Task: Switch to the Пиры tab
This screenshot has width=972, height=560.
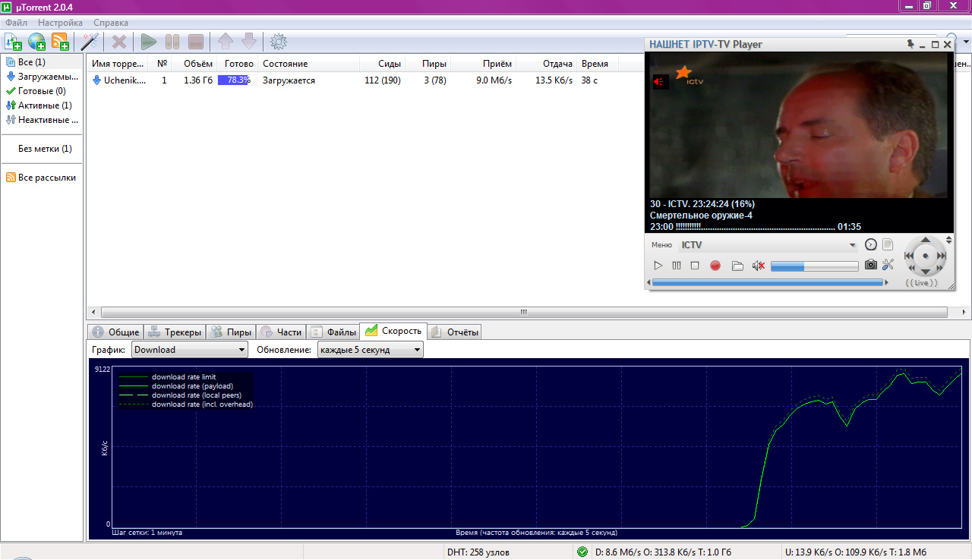Action: (x=231, y=332)
